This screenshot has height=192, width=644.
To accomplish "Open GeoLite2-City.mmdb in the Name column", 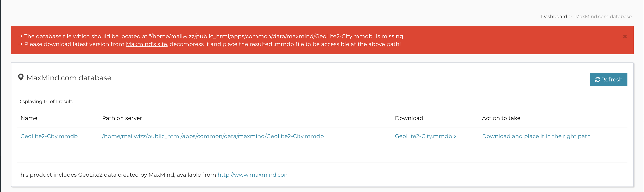I will tap(49, 136).
